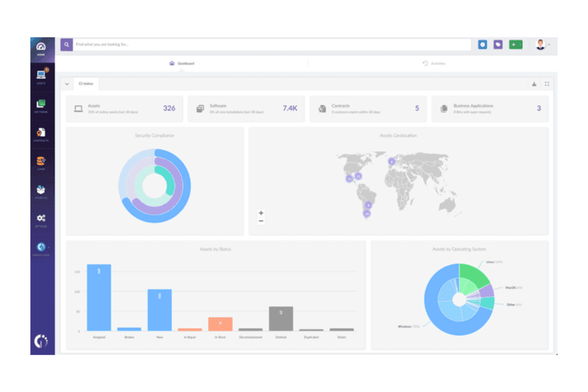This screenshot has height=392, width=588.
Task: Click the purple tag icon in the top bar
Action: click(x=498, y=44)
